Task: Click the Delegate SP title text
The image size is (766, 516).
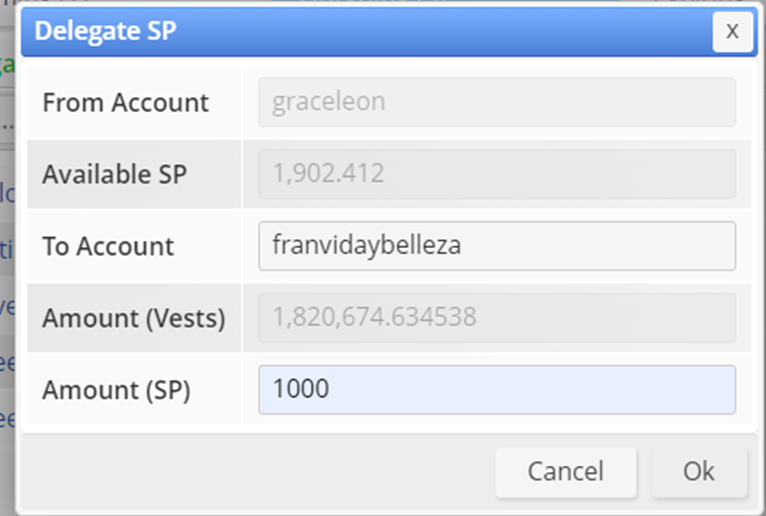Action: coord(105,31)
